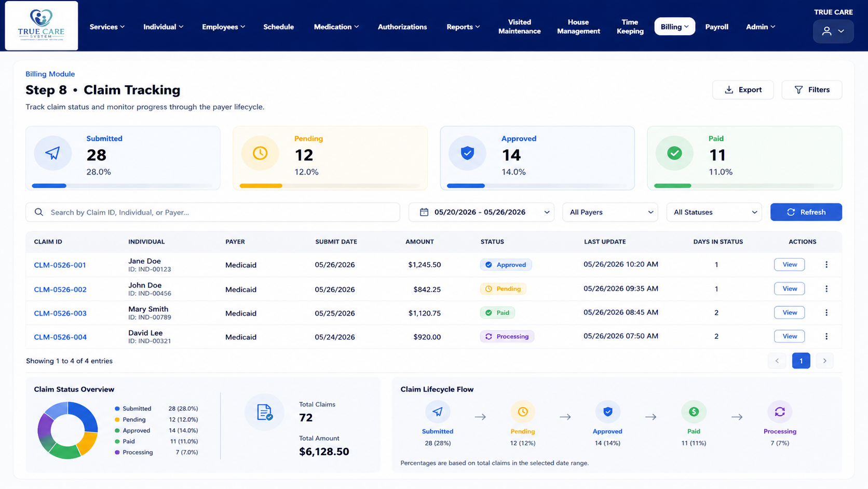Screen dimensions: 868x489
Task: Open the Payroll menu item
Action: (716, 27)
